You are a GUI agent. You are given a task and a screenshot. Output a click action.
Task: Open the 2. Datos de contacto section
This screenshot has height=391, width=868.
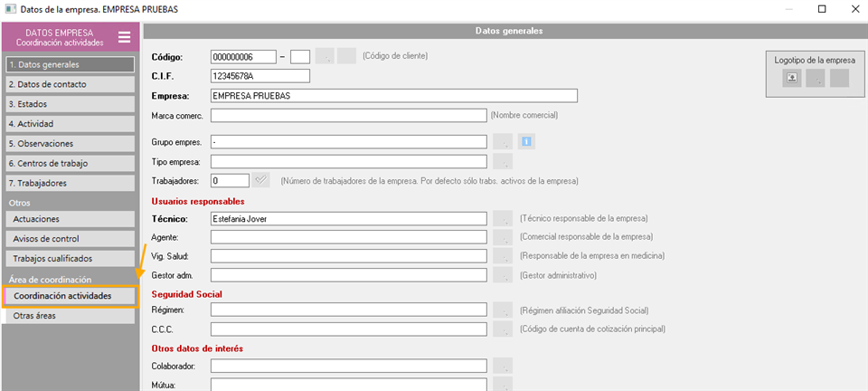71,84
